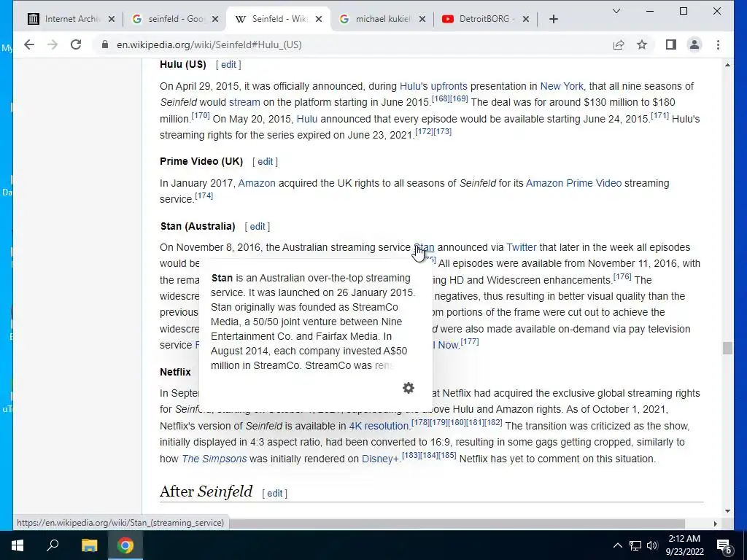Click scrollbar down arrow
Image resolution: width=747 pixels, height=560 pixels.
click(727, 511)
